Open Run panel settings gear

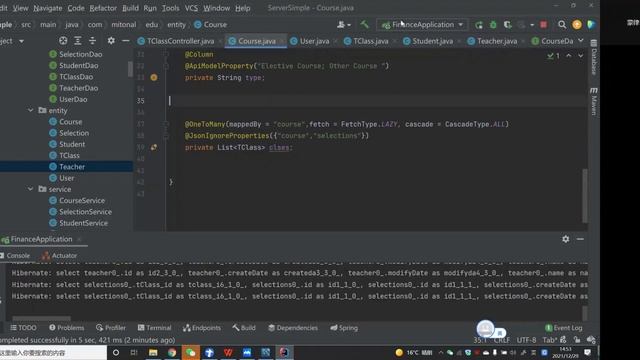pyautogui.click(x=565, y=239)
